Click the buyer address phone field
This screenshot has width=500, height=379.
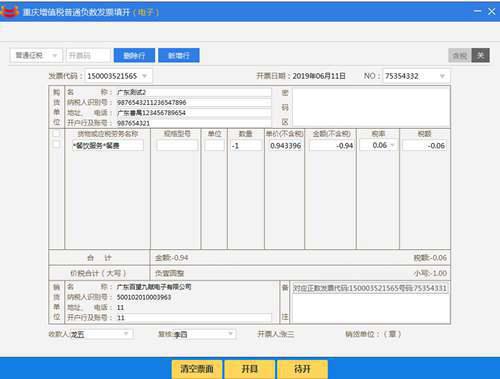(x=193, y=113)
